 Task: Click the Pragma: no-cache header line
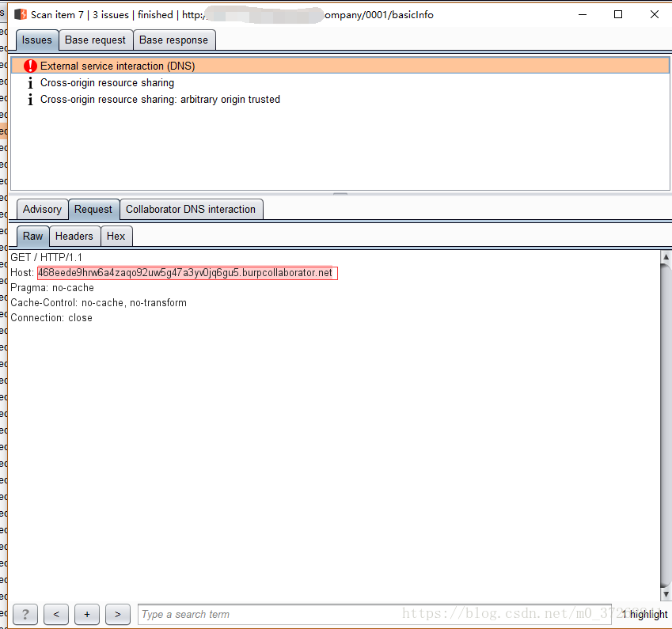pos(52,287)
